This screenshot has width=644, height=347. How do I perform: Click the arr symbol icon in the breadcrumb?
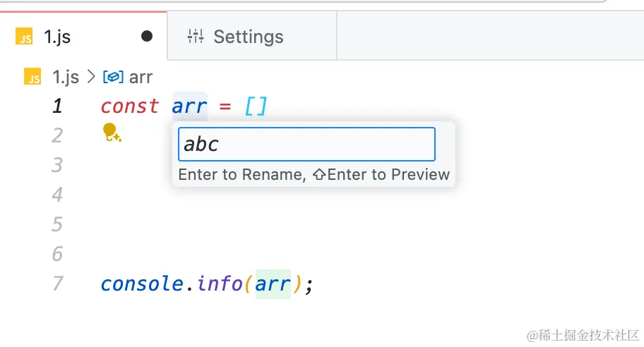pyautogui.click(x=114, y=77)
